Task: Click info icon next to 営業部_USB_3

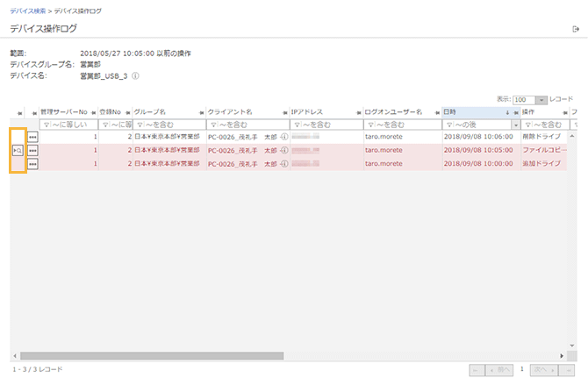Action: click(136, 76)
